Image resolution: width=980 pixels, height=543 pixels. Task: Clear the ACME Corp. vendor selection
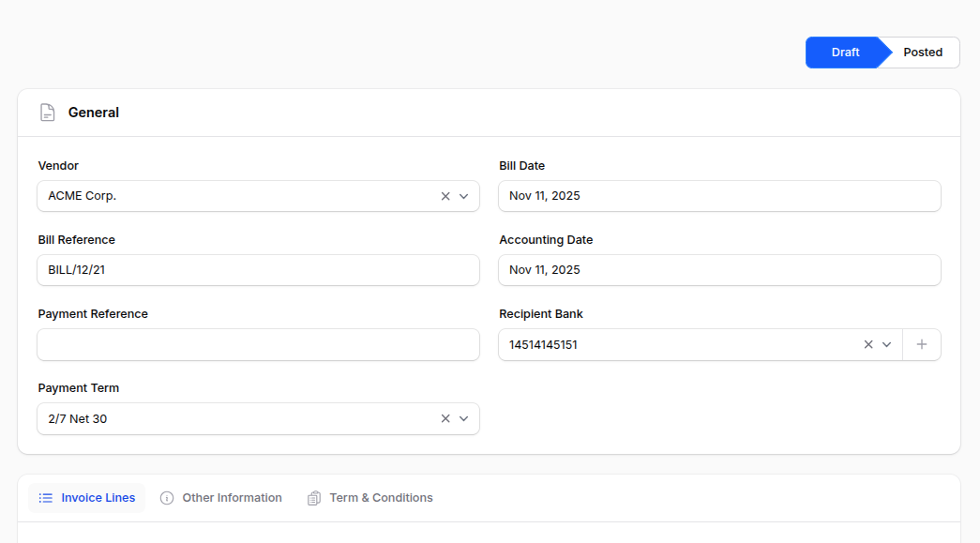click(445, 196)
